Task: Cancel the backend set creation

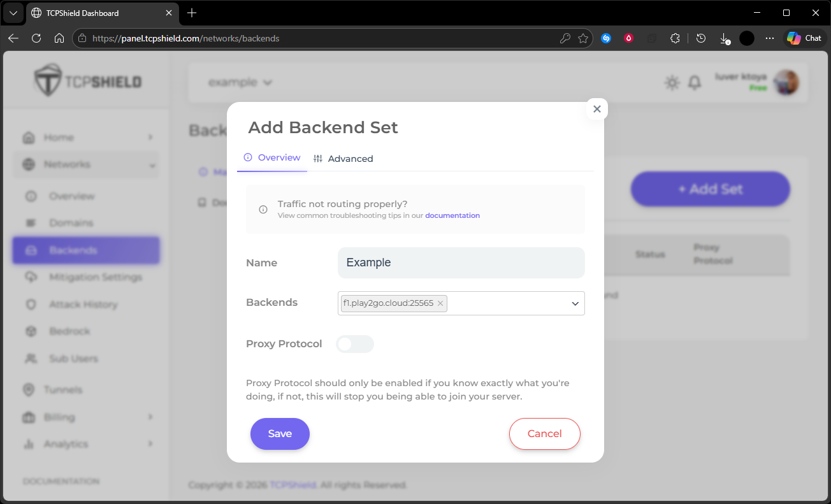Action: pyautogui.click(x=544, y=434)
